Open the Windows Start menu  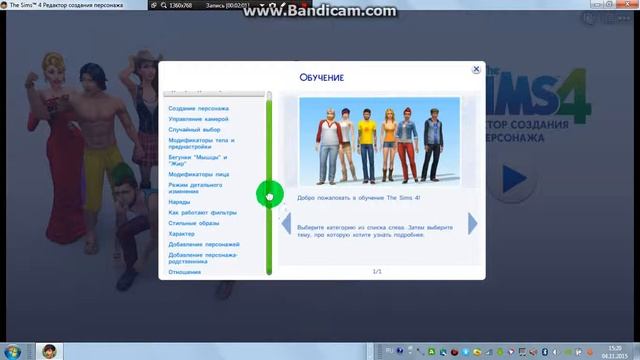click(x=12, y=352)
